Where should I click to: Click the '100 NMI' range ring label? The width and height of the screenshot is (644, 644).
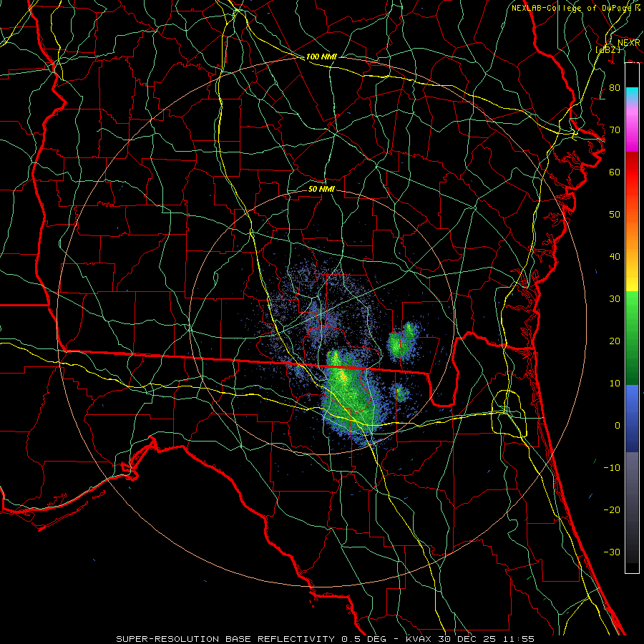pyautogui.click(x=321, y=57)
